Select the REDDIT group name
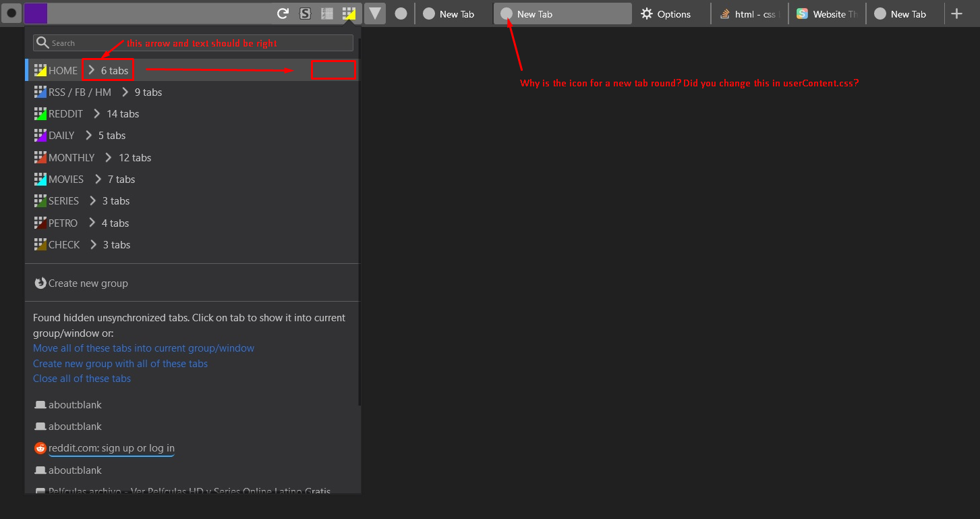The width and height of the screenshot is (980, 519). pyautogui.click(x=66, y=113)
